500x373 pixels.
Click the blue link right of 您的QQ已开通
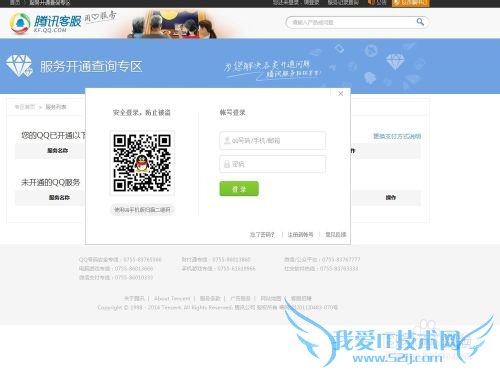(x=397, y=136)
